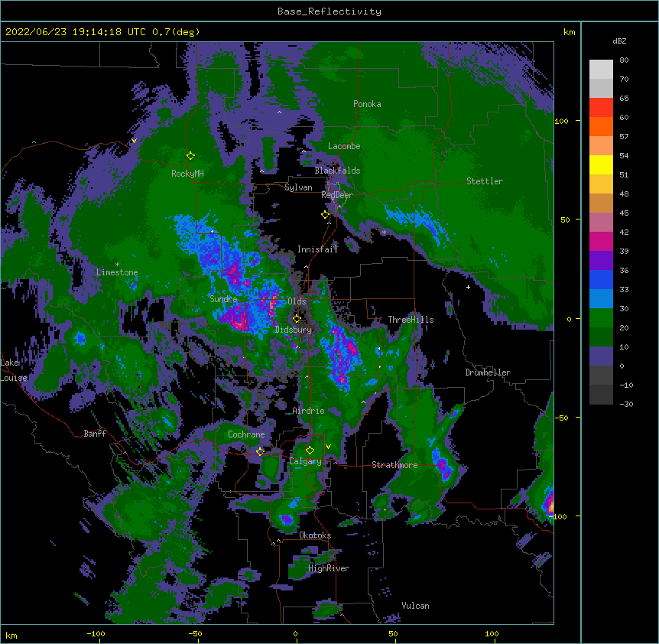Click the Sylvan city label
This screenshot has height=644, width=659.
click(298, 187)
